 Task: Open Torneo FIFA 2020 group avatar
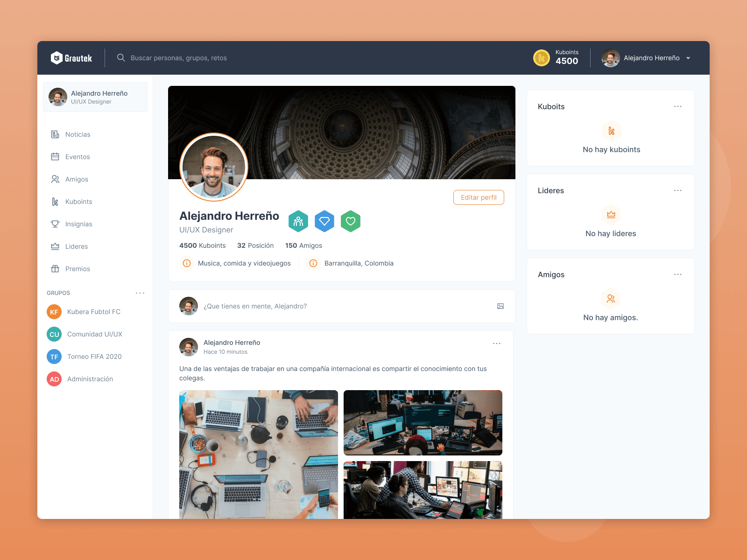[x=54, y=357]
